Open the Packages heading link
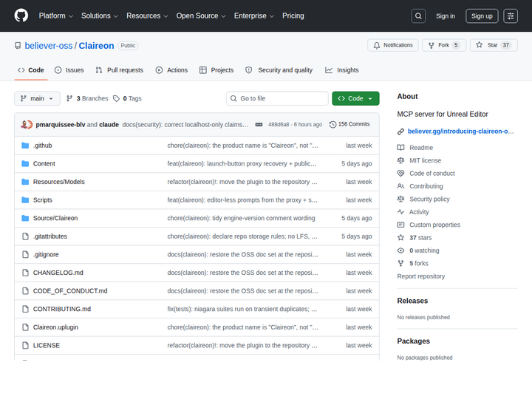The image size is (532, 399). tap(413, 341)
